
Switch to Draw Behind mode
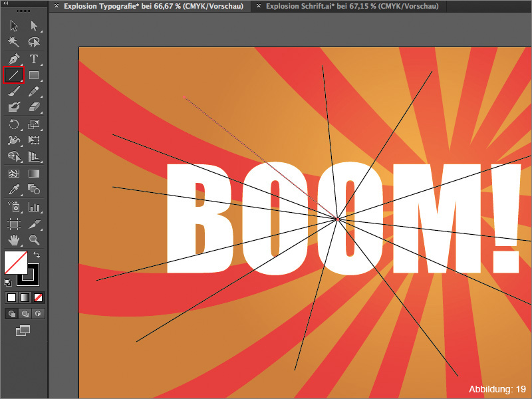[x=25, y=313]
